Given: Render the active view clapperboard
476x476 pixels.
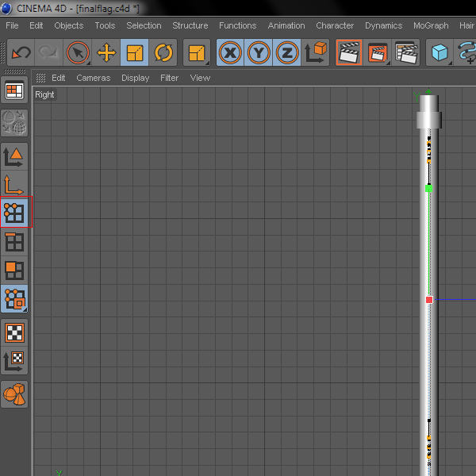Looking at the screenshot, I should point(349,52).
